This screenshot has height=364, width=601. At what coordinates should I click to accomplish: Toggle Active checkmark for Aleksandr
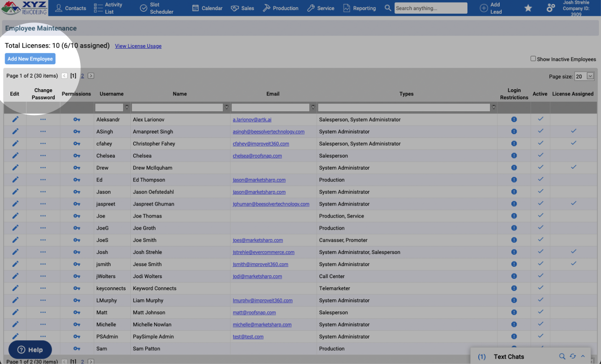pyautogui.click(x=540, y=119)
